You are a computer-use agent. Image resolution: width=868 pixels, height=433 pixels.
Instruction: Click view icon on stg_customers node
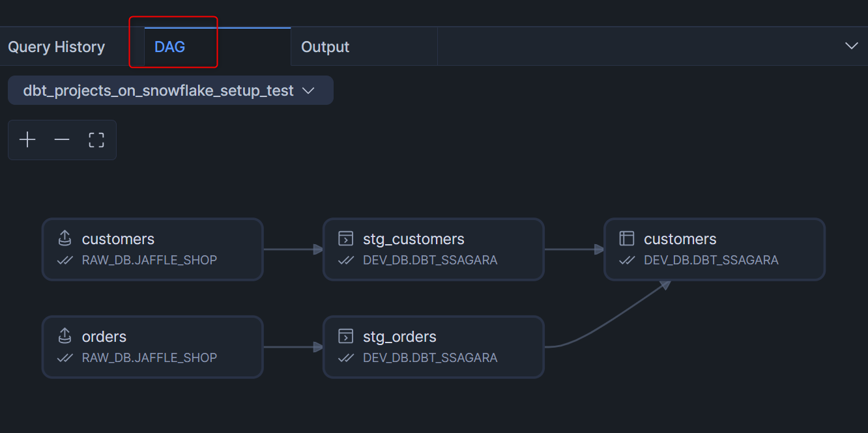pyautogui.click(x=345, y=238)
